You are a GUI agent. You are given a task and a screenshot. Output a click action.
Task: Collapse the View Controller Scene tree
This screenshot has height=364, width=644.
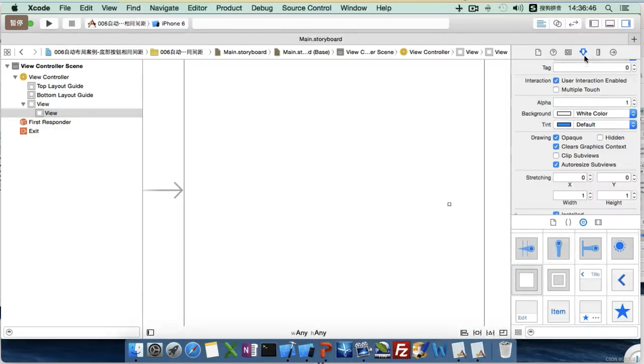pos(7,66)
